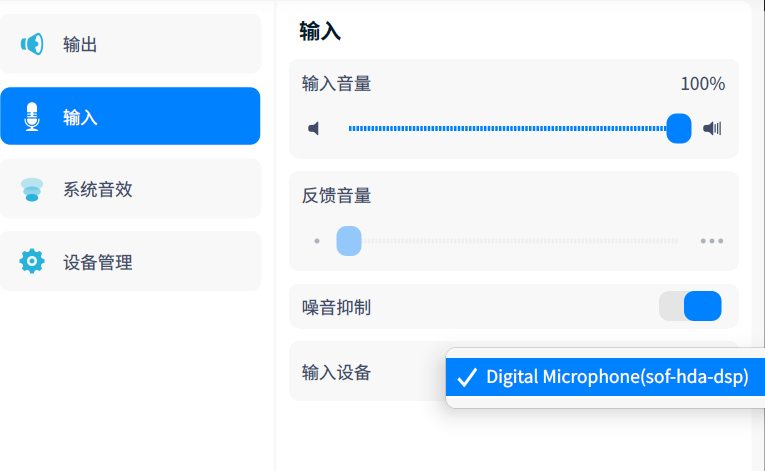765x471 pixels.
Task: Select the 输入 section label
Action: [x=80, y=117]
